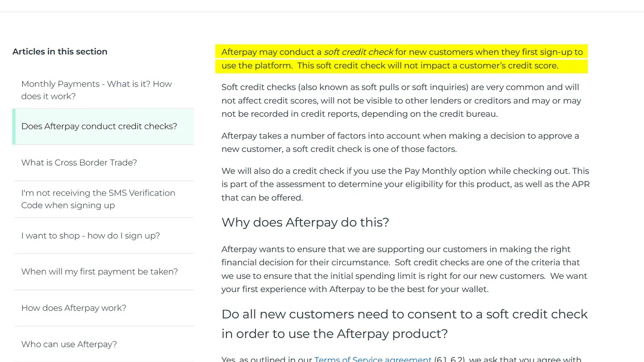This screenshot has height=362, width=644.
Task: Open SMS Verification Code article link
Action: coord(98,199)
